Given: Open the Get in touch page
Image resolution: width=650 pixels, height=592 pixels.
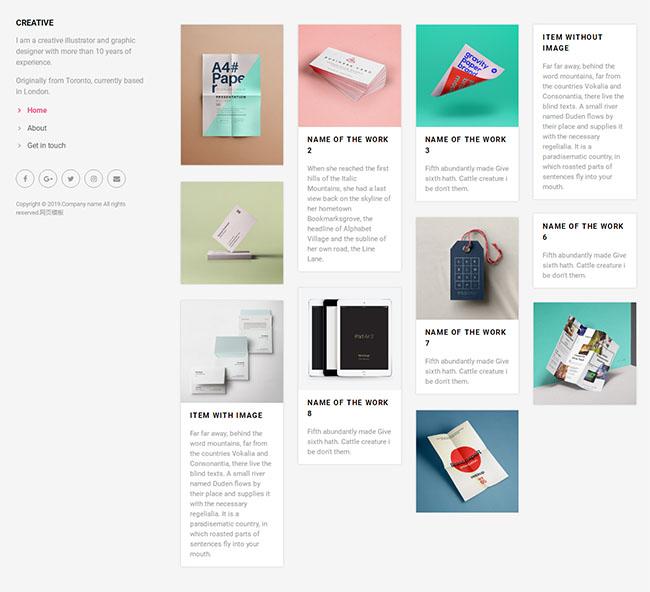Looking at the screenshot, I should pyautogui.click(x=46, y=146).
